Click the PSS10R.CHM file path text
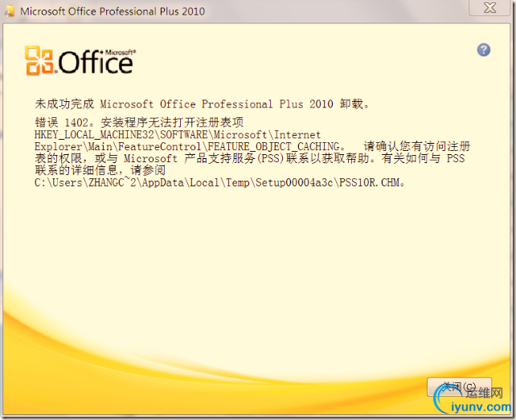The width and height of the screenshot is (516, 420). [219, 182]
